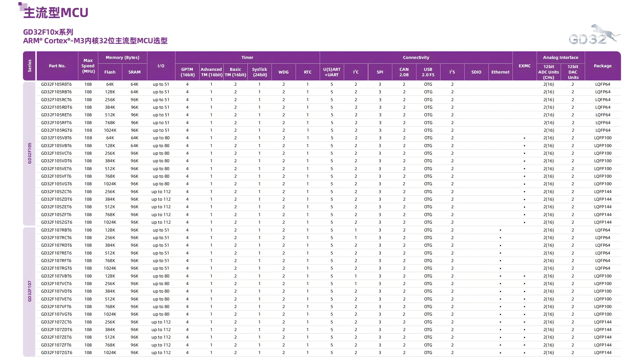The height and width of the screenshot is (360, 644).
Task: Click part number GD32F107ZGT6
Action: pos(57,352)
